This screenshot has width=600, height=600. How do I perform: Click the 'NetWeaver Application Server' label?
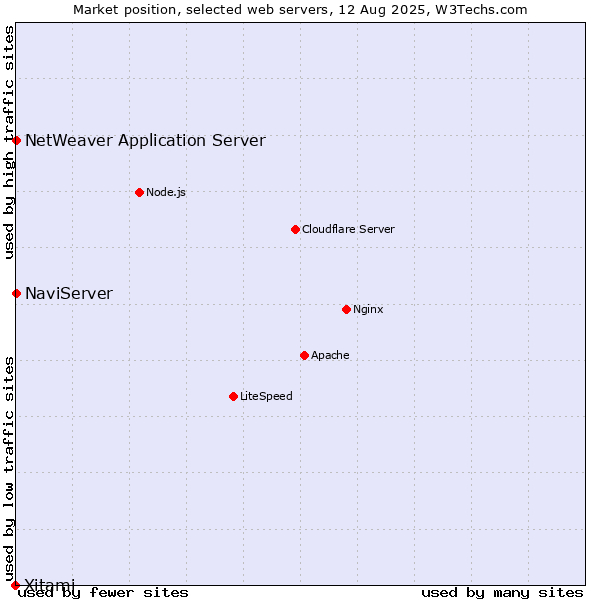pyautogui.click(x=145, y=140)
